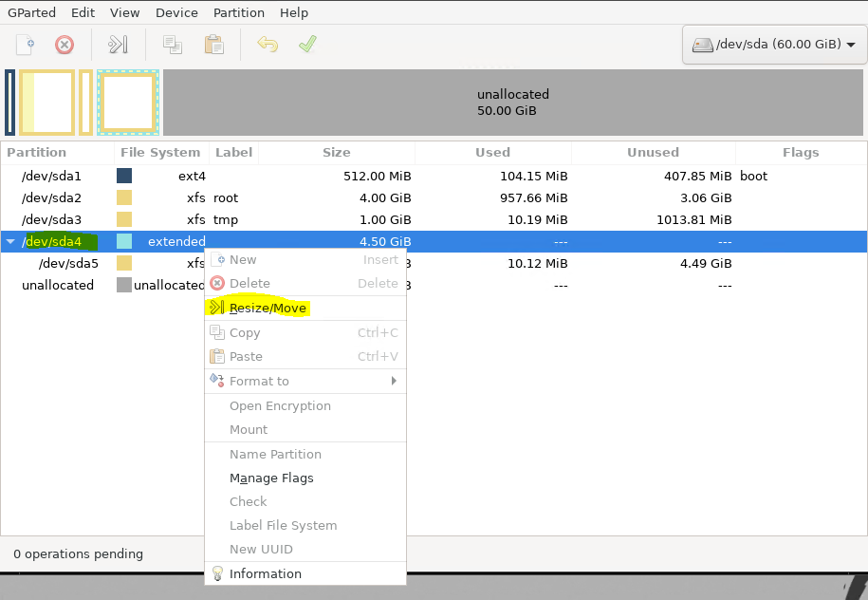
Task: Click Open Encryption in the context menu
Action: (305, 405)
